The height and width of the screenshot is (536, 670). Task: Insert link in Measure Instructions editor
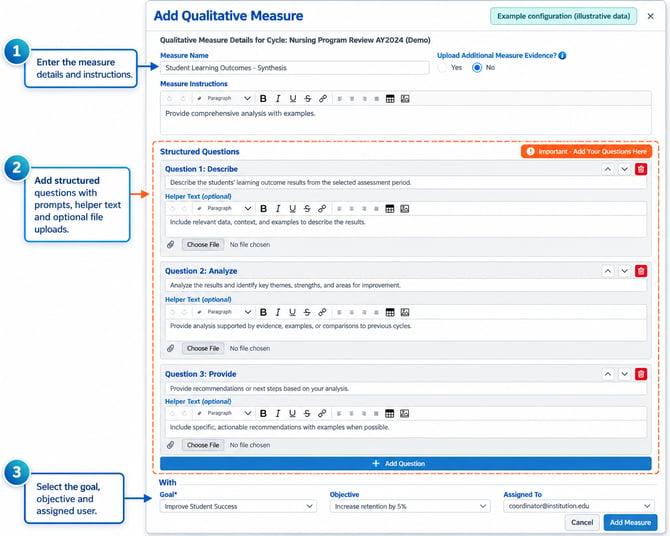(x=323, y=99)
